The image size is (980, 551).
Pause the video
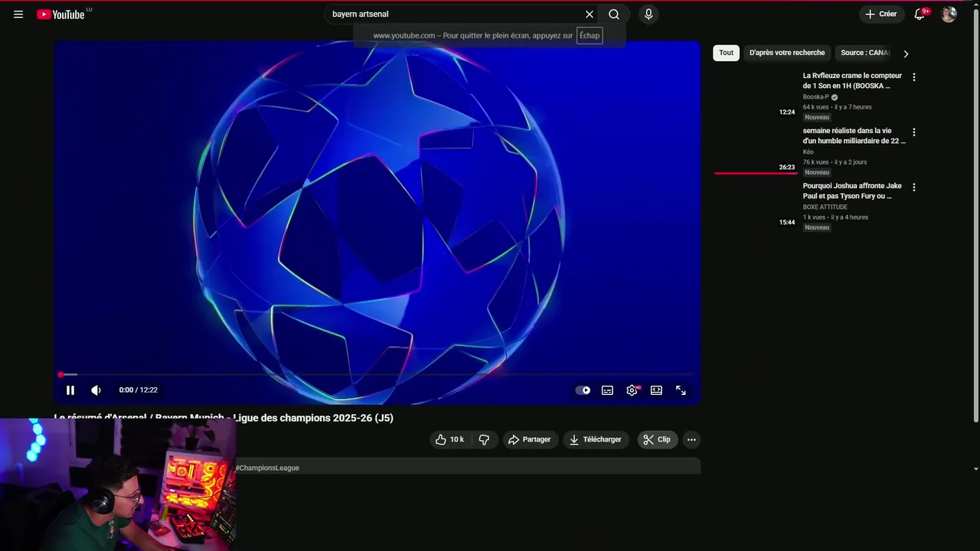[70, 390]
